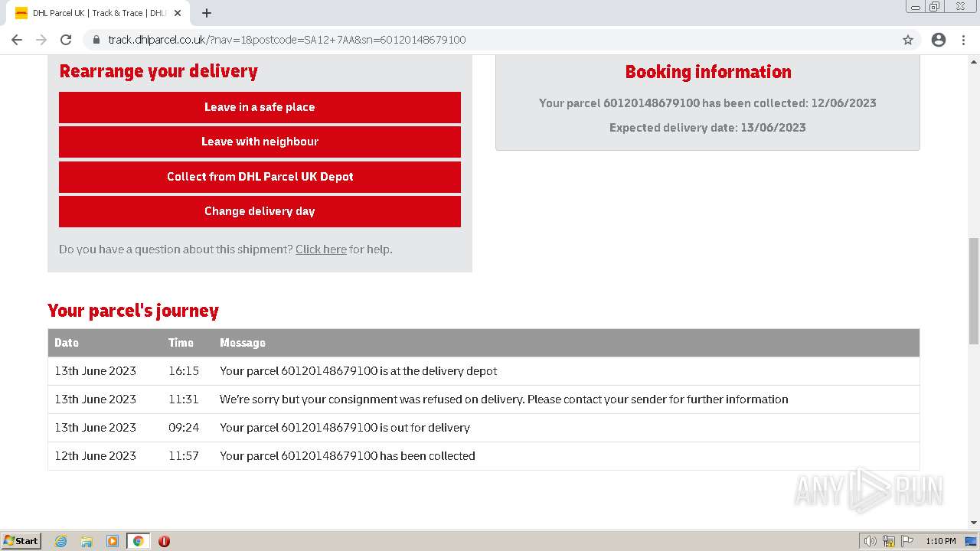Bookmark this page with the star icon
The width and height of the screenshot is (980, 551).
[908, 40]
